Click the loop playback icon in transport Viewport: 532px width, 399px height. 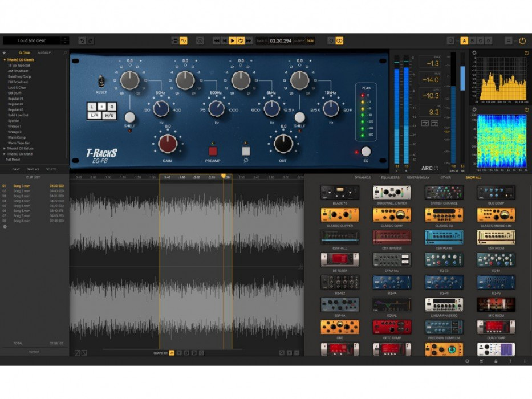(x=240, y=40)
